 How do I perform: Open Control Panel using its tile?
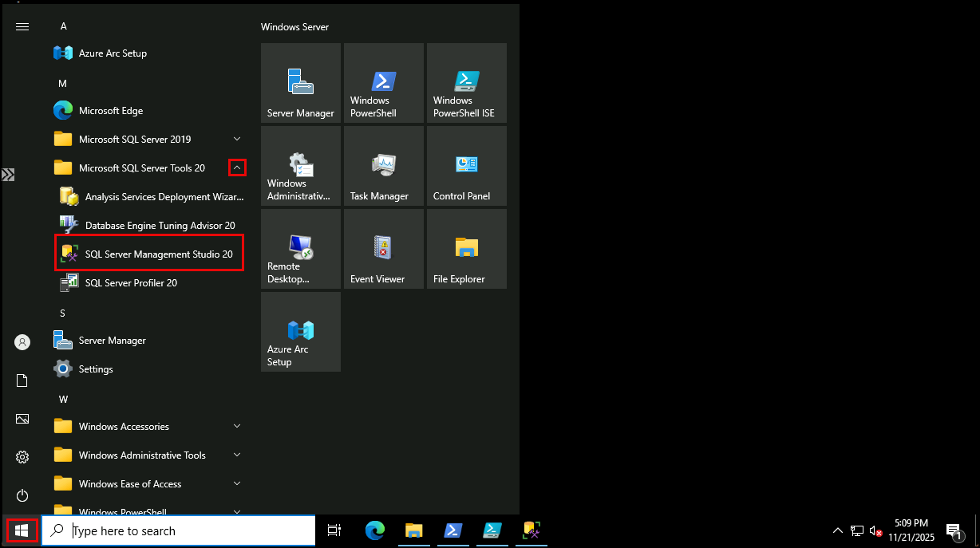[466, 166]
